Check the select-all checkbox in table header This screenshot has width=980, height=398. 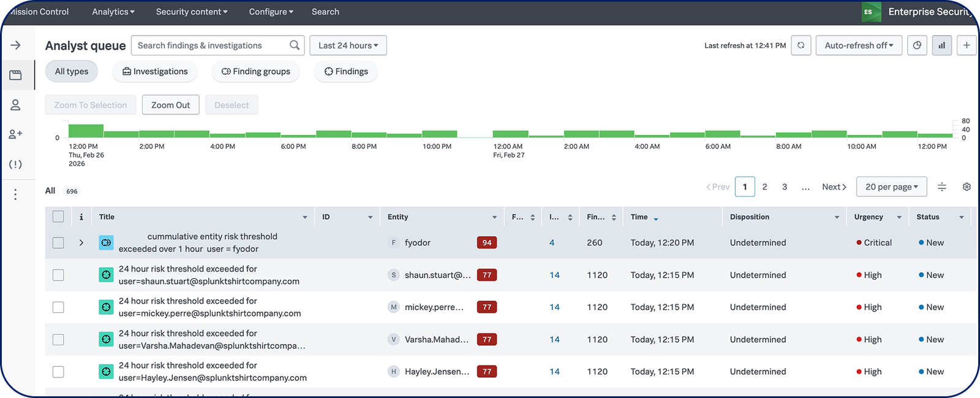(x=58, y=216)
